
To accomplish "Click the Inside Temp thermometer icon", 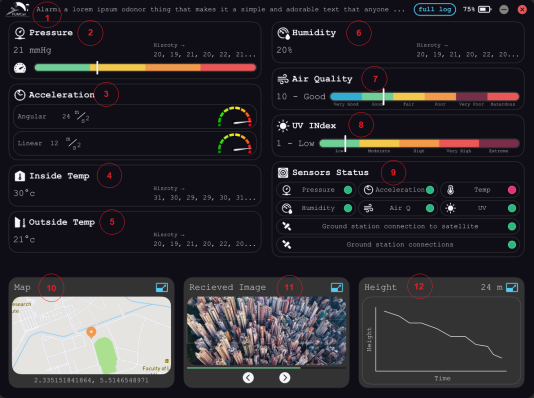I will [x=20, y=176].
